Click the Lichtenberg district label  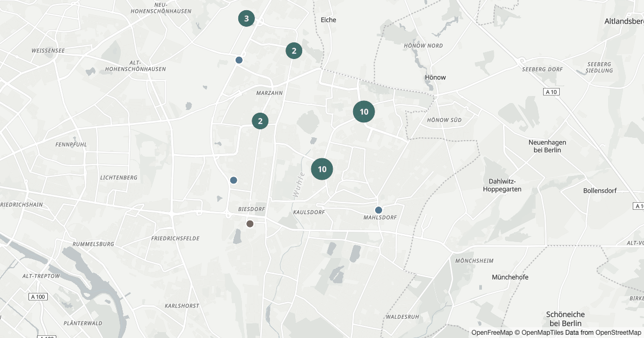tap(119, 178)
